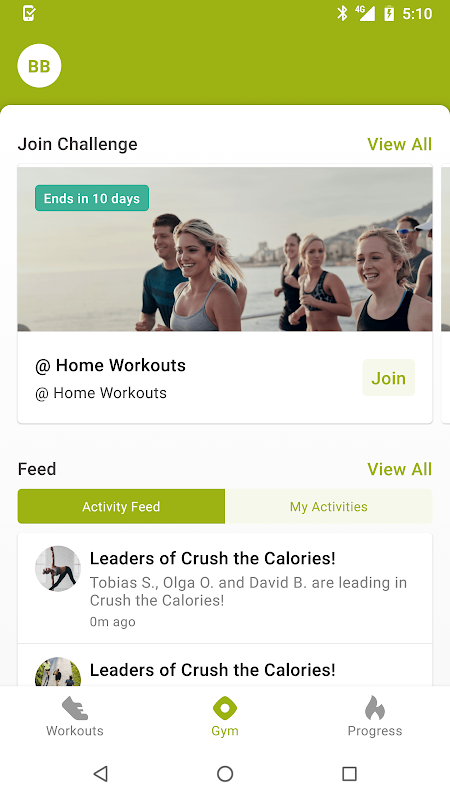Join the @ Home Workouts challenge
Viewport: 450px width, 800px height.
389,378
